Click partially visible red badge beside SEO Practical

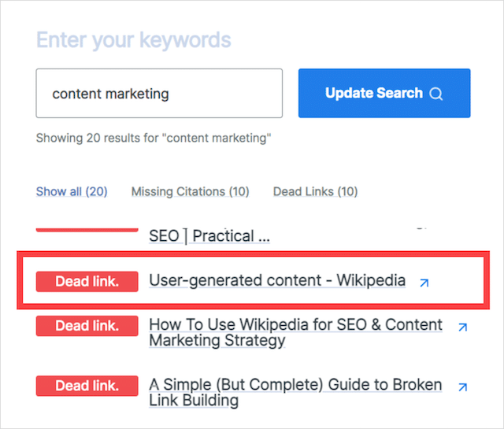(87, 230)
